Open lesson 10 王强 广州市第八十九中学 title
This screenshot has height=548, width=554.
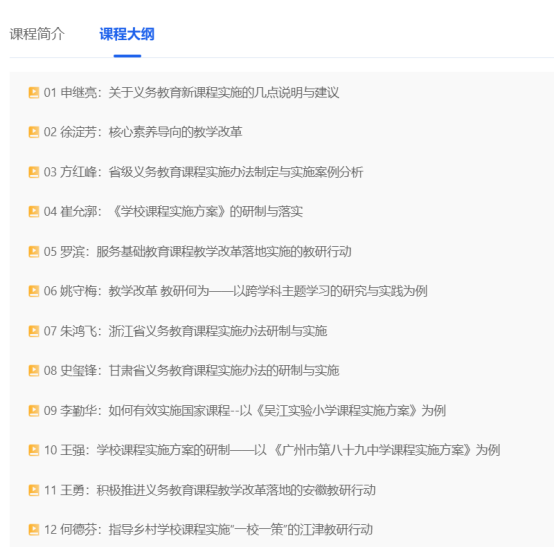click(x=272, y=450)
